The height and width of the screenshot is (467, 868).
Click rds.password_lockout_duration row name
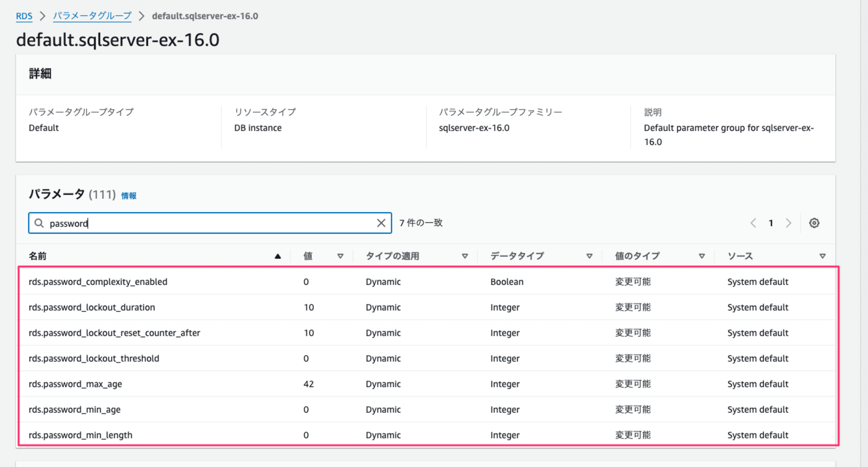[x=92, y=307]
